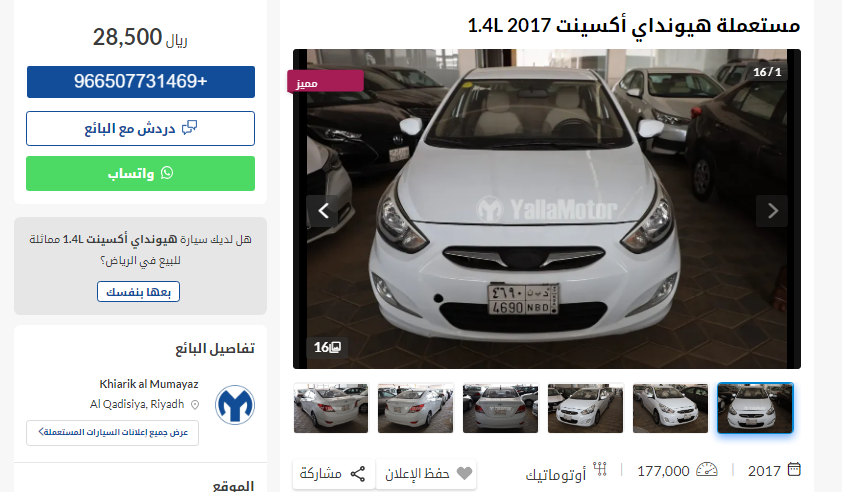Click the 'بعها بنفسك' sell it yourself button

[139, 292]
